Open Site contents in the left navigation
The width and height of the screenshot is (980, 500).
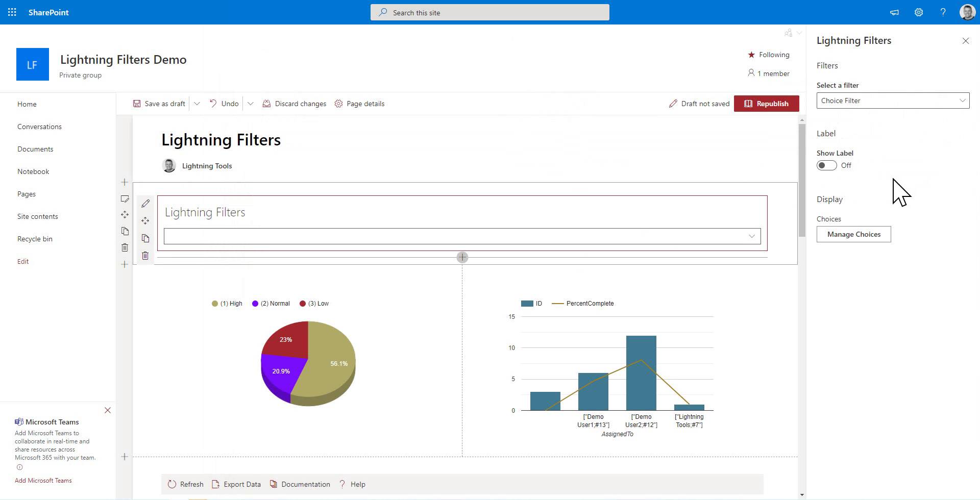[38, 216]
